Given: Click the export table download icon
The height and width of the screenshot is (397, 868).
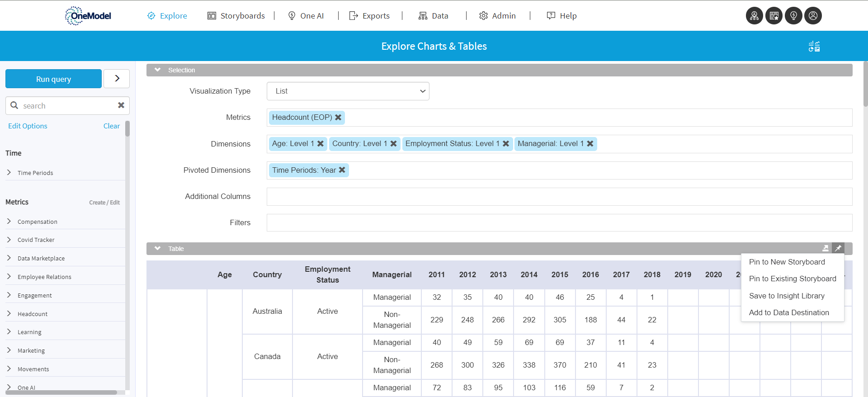Looking at the screenshot, I should tap(826, 248).
